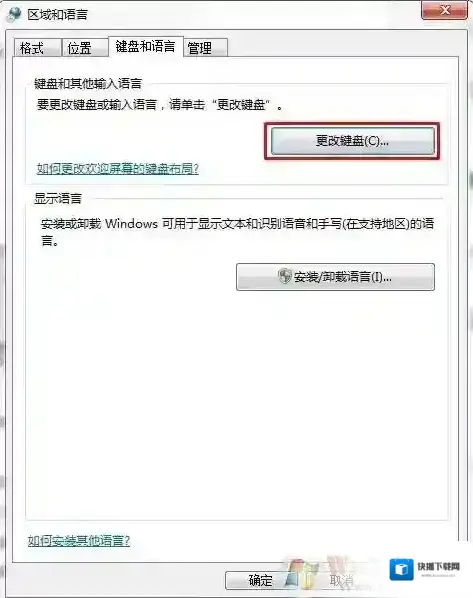The width and height of the screenshot is (473, 598).
Task: Click the blue cube watermark logo
Action: click(401, 569)
